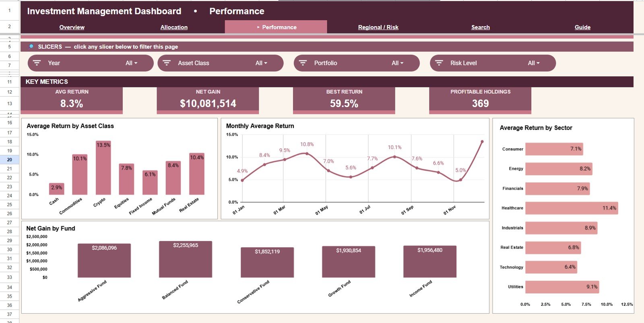
Task: Click the Asset Class slicer filter icon
Action: [167, 63]
